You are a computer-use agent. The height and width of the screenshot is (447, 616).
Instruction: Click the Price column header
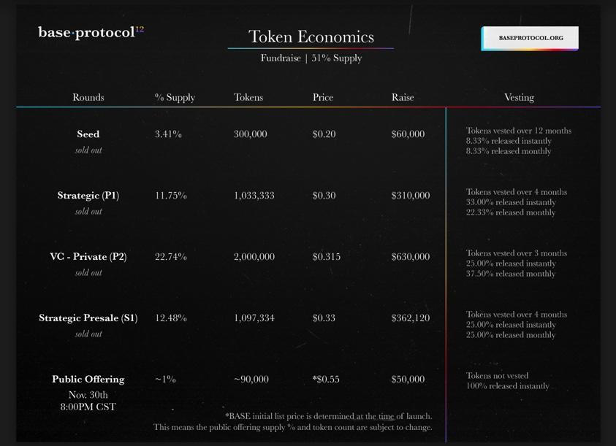[323, 97]
